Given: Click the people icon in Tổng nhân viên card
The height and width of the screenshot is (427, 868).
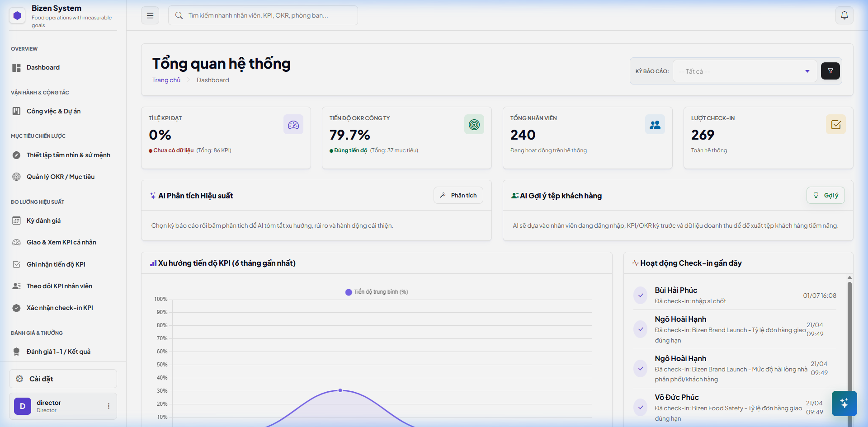Looking at the screenshot, I should click(655, 124).
